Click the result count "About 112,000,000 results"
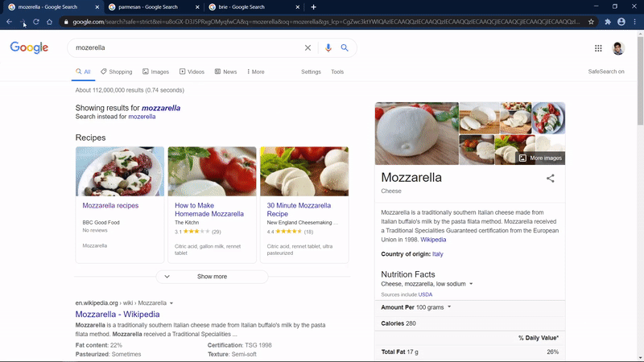644x362 pixels. (x=109, y=90)
